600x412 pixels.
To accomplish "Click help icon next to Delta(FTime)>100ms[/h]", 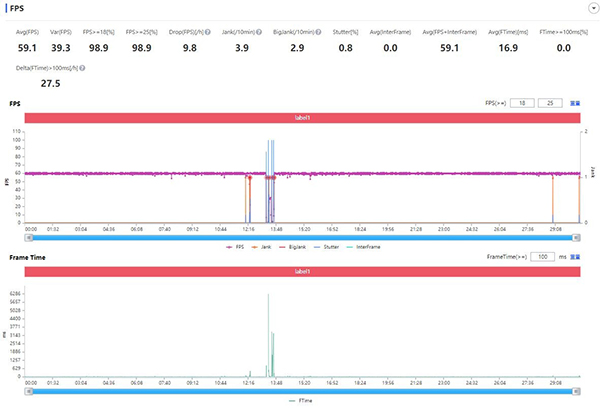I will (x=81, y=69).
